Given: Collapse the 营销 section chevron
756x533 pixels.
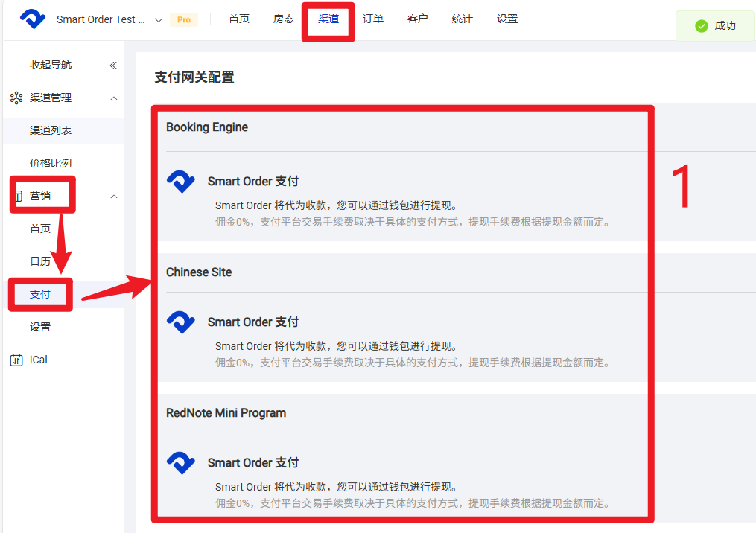Looking at the screenshot, I should (x=114, y=197).
